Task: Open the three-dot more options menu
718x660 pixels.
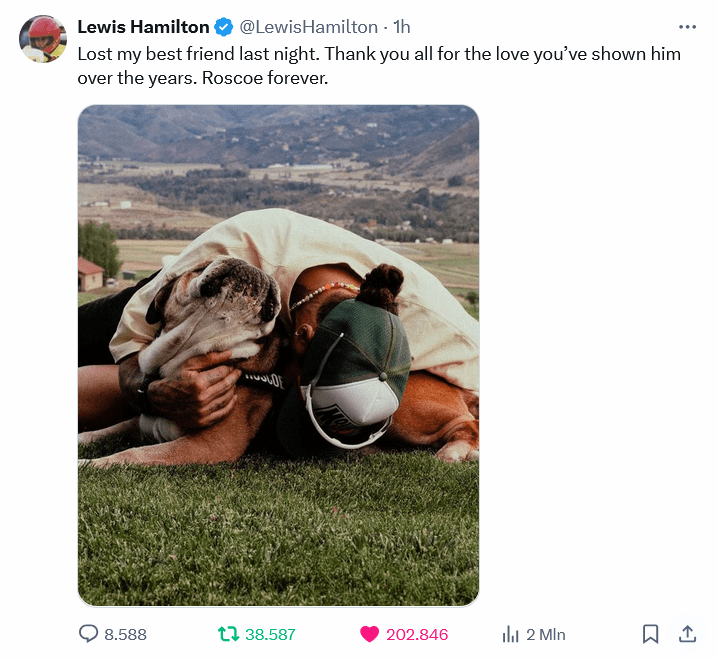Action: pos(687,27)
